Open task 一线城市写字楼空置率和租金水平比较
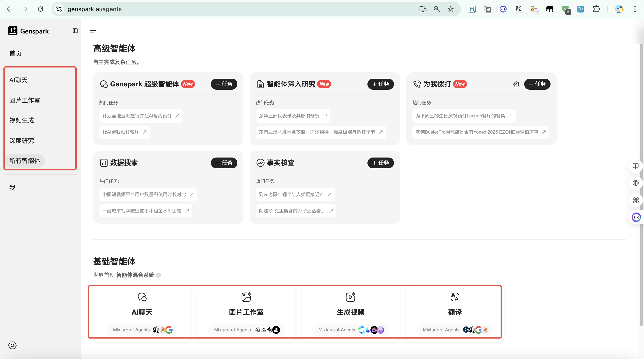 146,211
